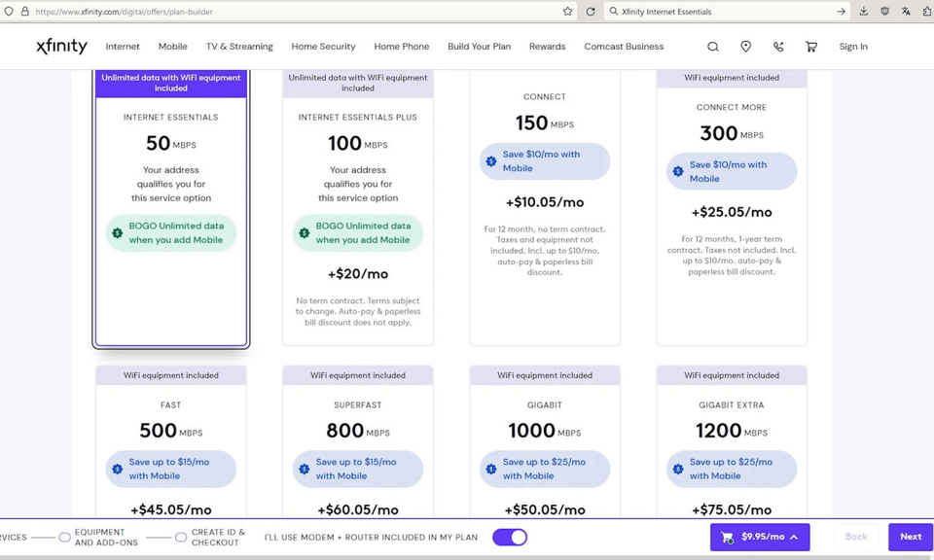Screen dimensions: 934x560
Task: Select the Gigabit Extra 1200 Mbps plan
Action: point(732,441)
